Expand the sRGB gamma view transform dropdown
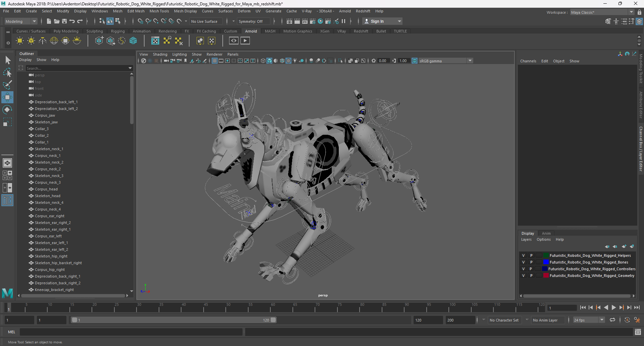Image resolution: width=644 pixels, height=346 pixels. 470,61
